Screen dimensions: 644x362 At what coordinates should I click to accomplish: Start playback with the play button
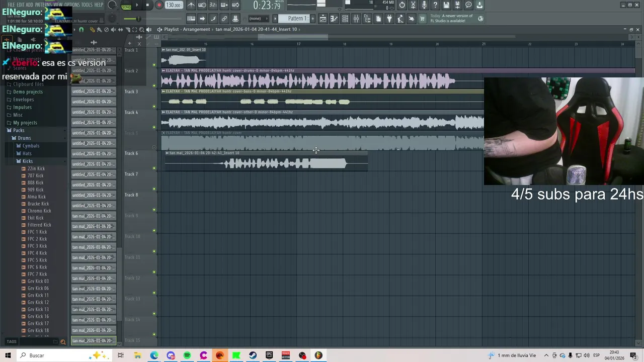pyautogui.click(x=137, y=5)
